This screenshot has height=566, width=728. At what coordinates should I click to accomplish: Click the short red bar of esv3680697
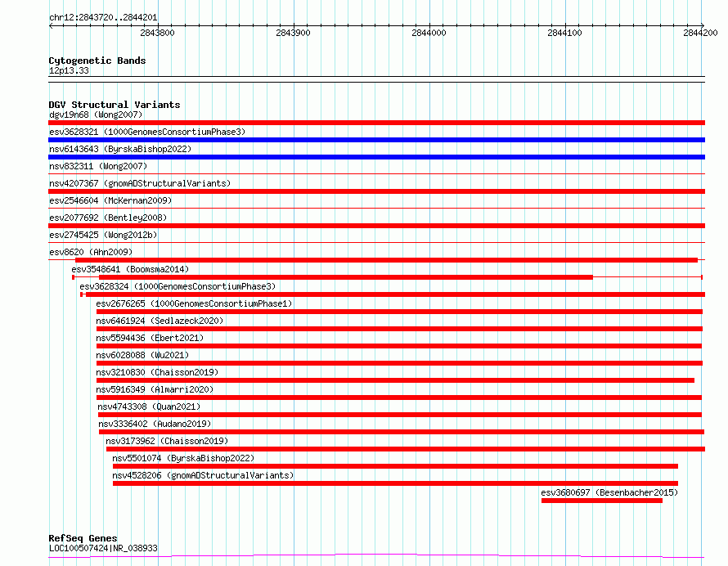pos(602,501)
